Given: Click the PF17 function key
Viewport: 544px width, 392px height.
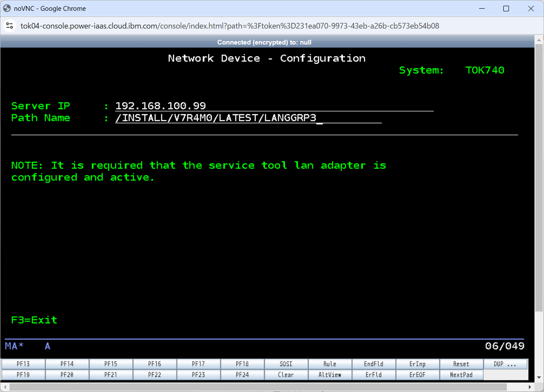Looking at the screenshot, I should coord(198,364).
